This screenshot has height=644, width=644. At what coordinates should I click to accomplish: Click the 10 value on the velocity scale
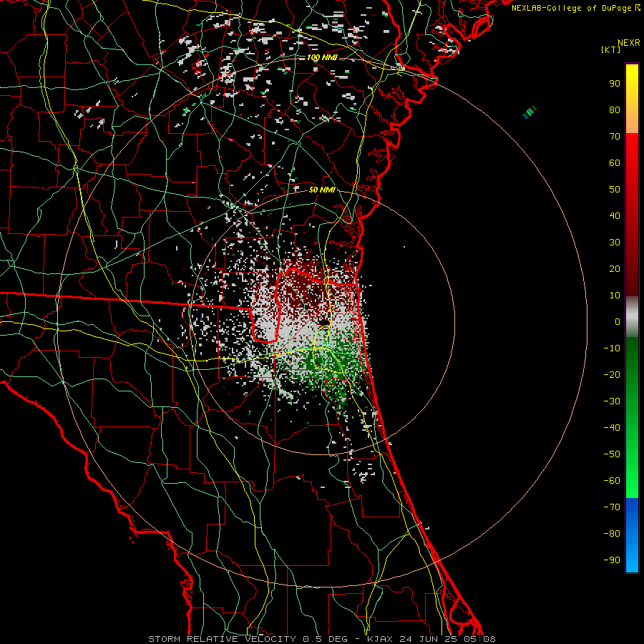coord(615,296)
